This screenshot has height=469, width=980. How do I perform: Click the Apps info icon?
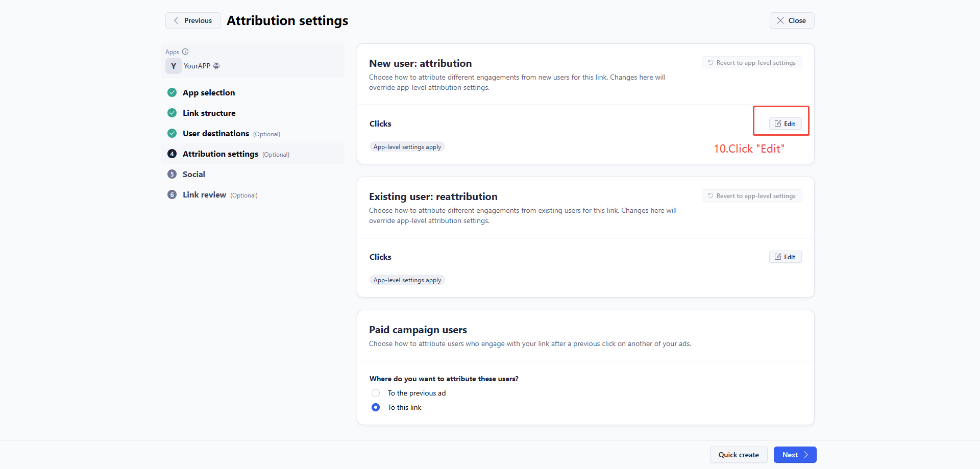tap(185, 52)
